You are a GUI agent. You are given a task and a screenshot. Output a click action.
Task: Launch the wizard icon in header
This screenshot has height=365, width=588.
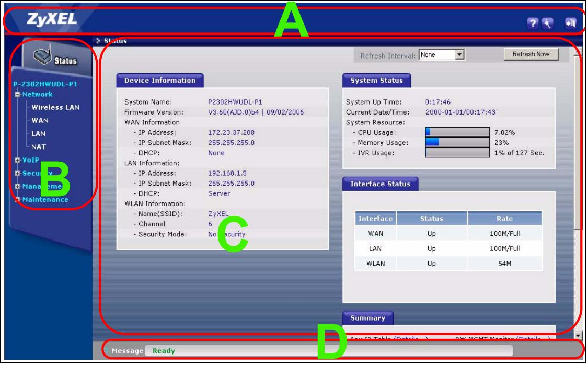tap(549, 23)
